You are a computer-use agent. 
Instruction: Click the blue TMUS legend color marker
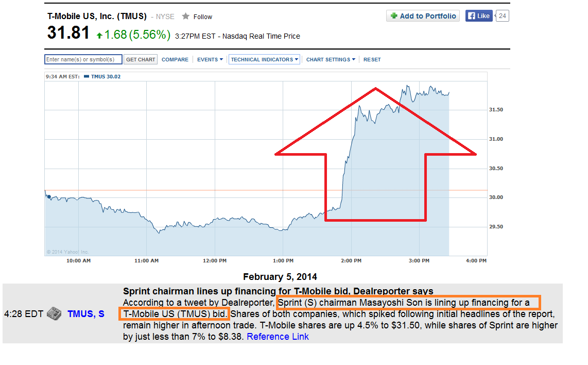tap(87, 77)
